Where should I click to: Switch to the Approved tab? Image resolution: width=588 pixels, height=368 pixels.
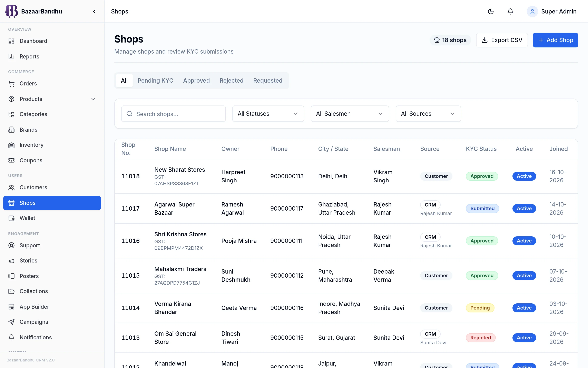[x=196, y=81]
